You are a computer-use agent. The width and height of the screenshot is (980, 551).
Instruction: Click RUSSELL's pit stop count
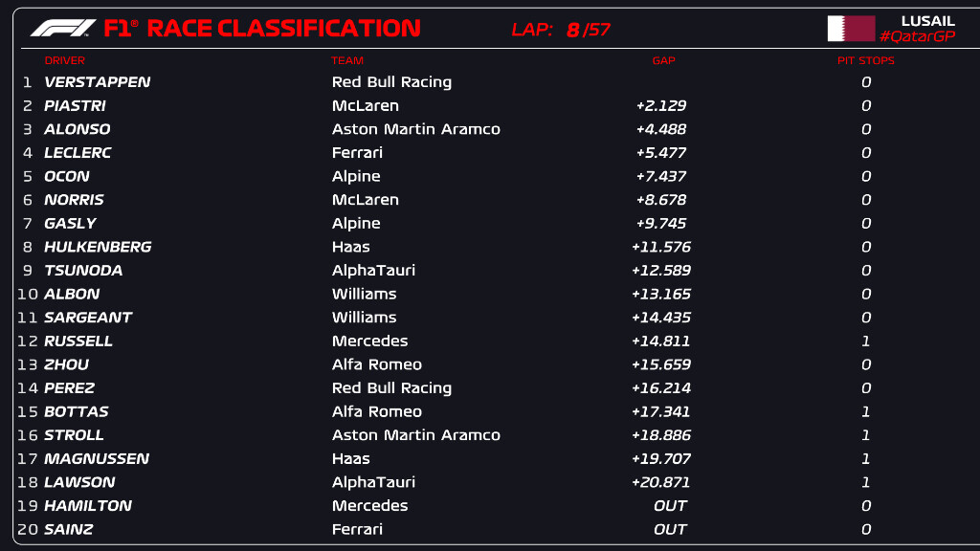pyautogui.click(x=865, y=342)
